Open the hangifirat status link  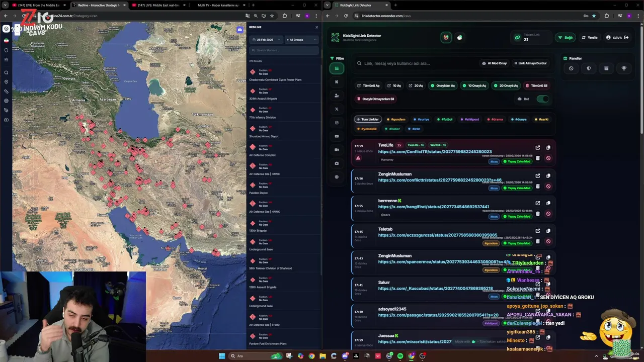point(433,207)
